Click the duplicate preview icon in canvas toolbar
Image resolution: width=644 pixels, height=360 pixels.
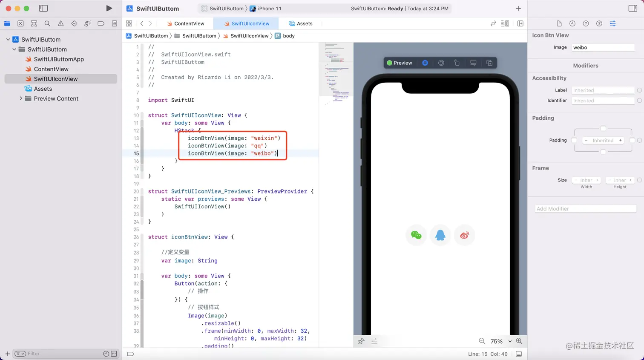coord(490,63)
